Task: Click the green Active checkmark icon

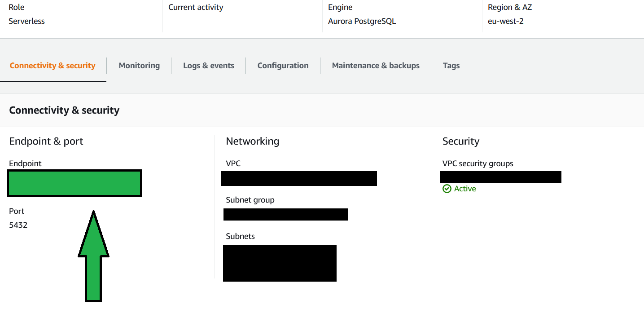Action: point(447,189)
